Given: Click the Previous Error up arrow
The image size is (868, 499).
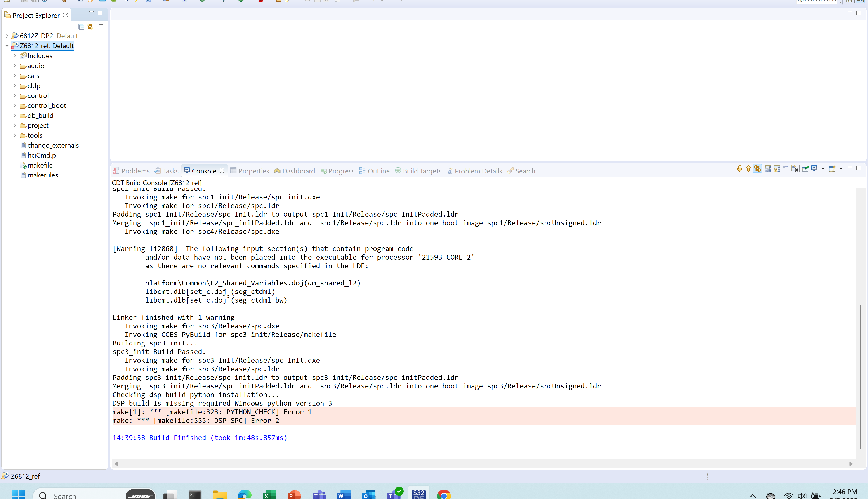Looking at the screenshot, I should coord(748,169).
